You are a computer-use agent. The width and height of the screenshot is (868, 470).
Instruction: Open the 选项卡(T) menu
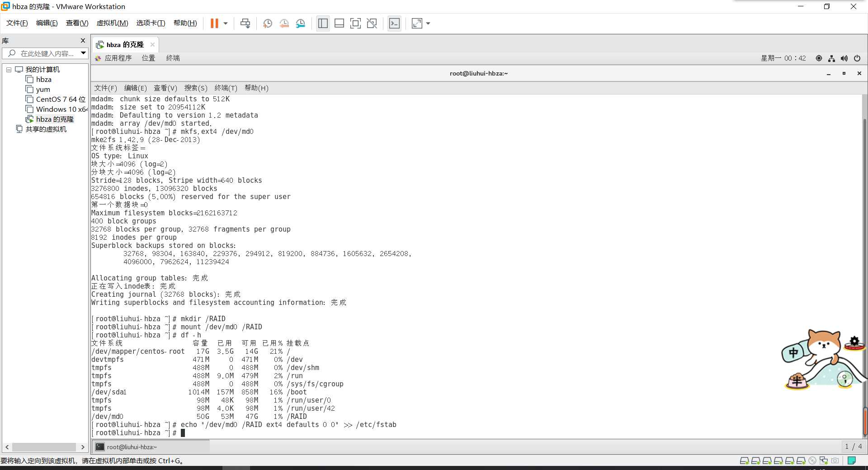coord(151,23)
